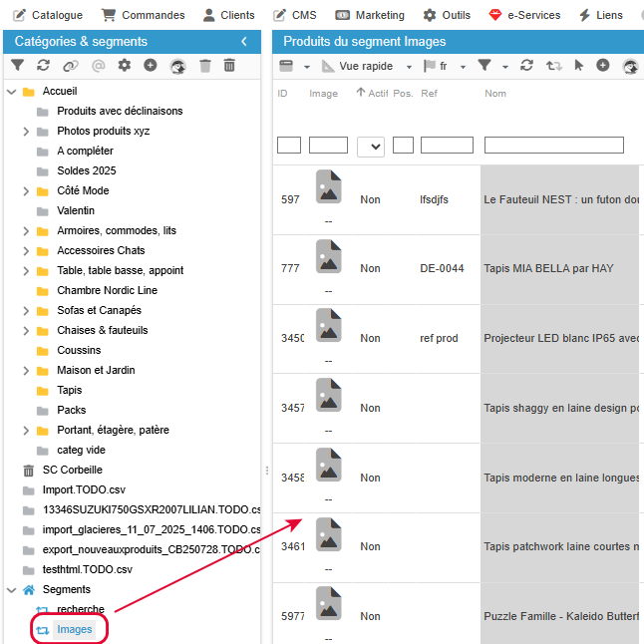
Task: Select the Tapis MIA BELLA par HAY cell
Action: pyautogui.click(x=559, y=269)
